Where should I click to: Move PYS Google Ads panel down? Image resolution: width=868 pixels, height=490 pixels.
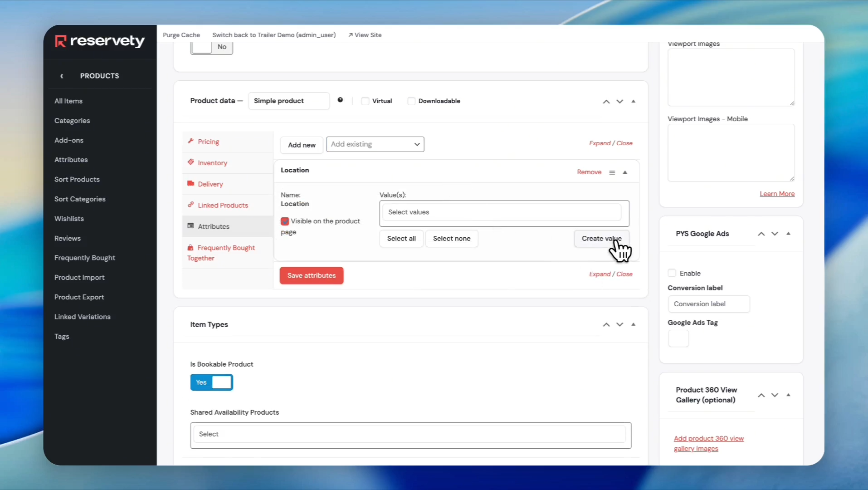(775, 234)
